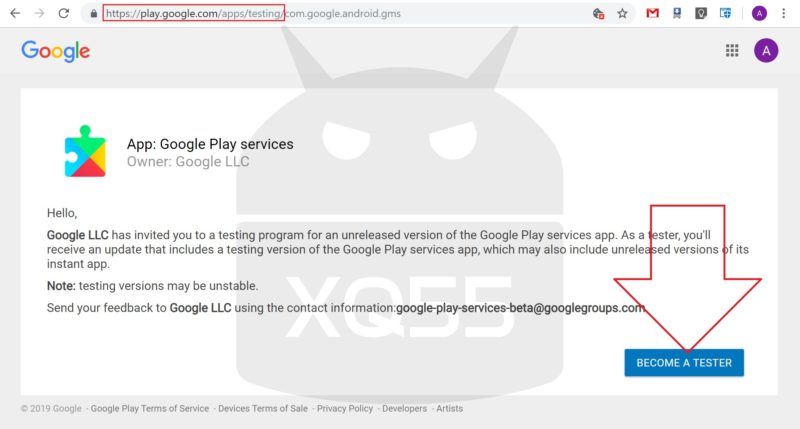Click the Google Play services app icon
800x429 pixels.
pos(85,151)
